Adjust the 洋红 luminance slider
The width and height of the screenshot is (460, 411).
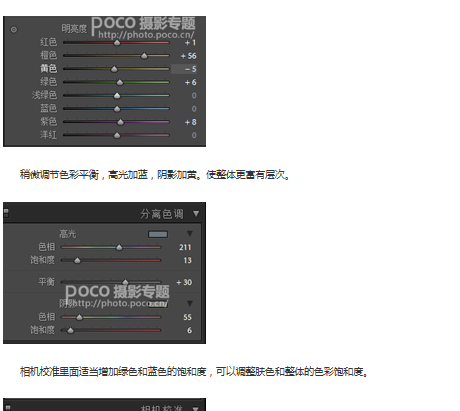point(116,135)
